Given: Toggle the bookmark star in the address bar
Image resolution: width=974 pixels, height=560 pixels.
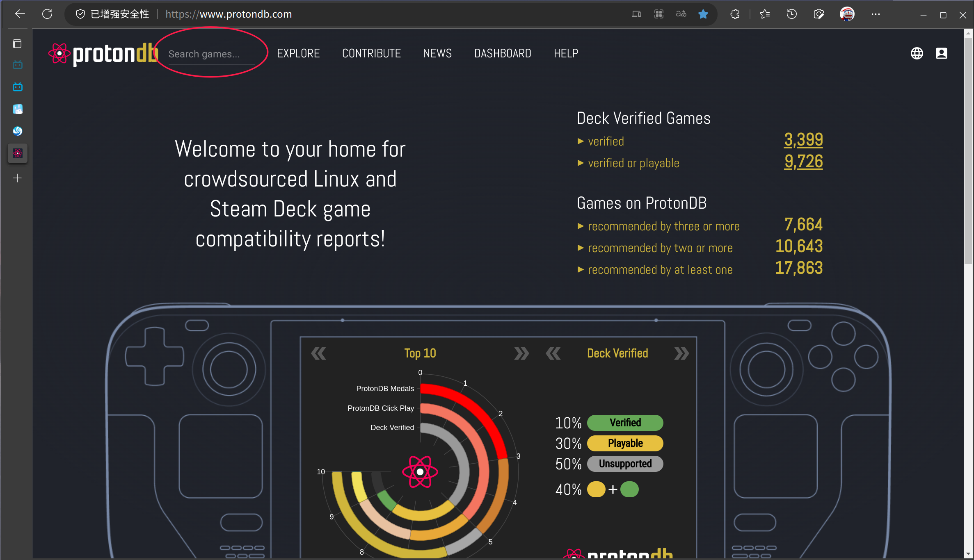Looking at the screenshot, I should coord(703,14).
